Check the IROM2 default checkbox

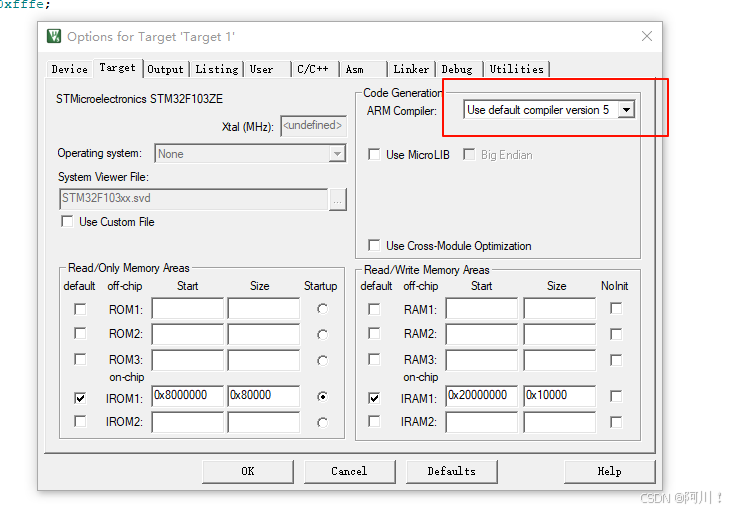point(80,421)
